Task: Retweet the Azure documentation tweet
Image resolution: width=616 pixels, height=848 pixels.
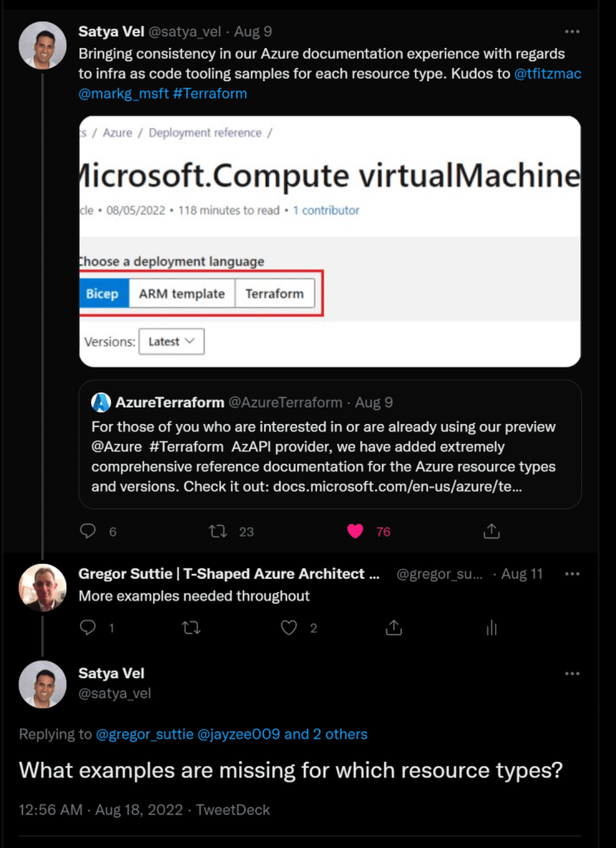Action: point(218,531)
